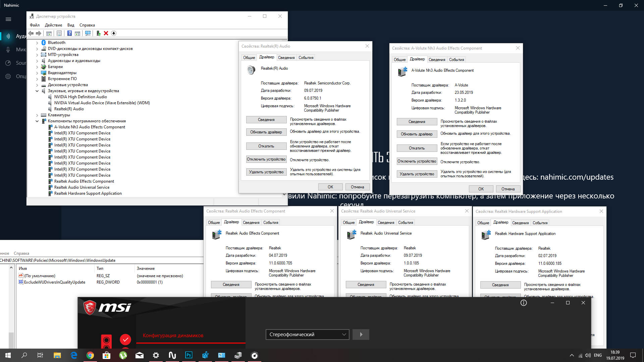Click Scan for hardware changes monitor icon
This screenshot has height=362, width=644.
click(x=88, y=33)
